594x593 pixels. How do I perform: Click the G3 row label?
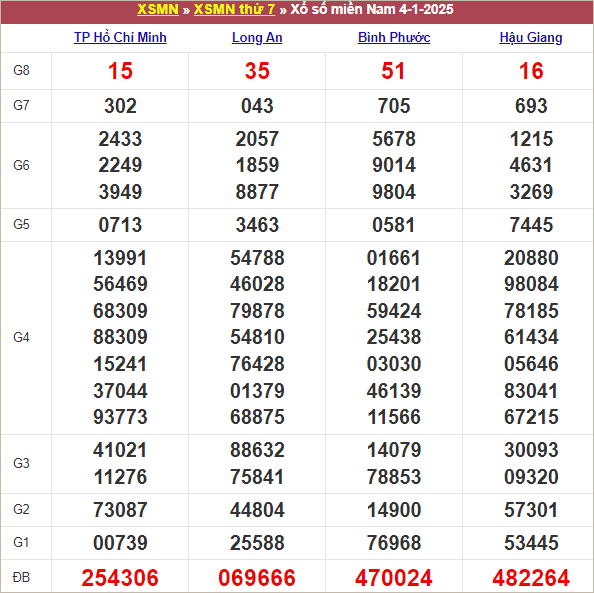pos(21,463)
